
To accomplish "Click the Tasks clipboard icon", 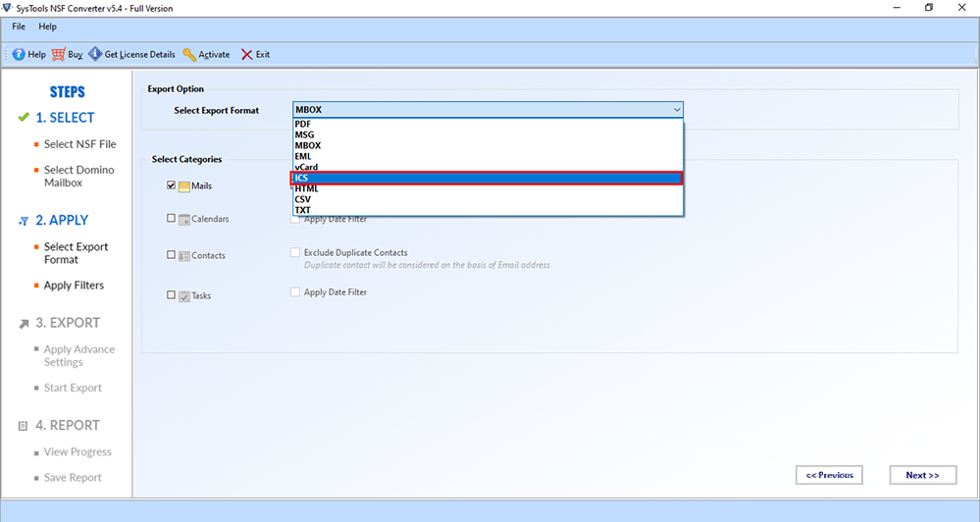I will (x=183, y=296).
